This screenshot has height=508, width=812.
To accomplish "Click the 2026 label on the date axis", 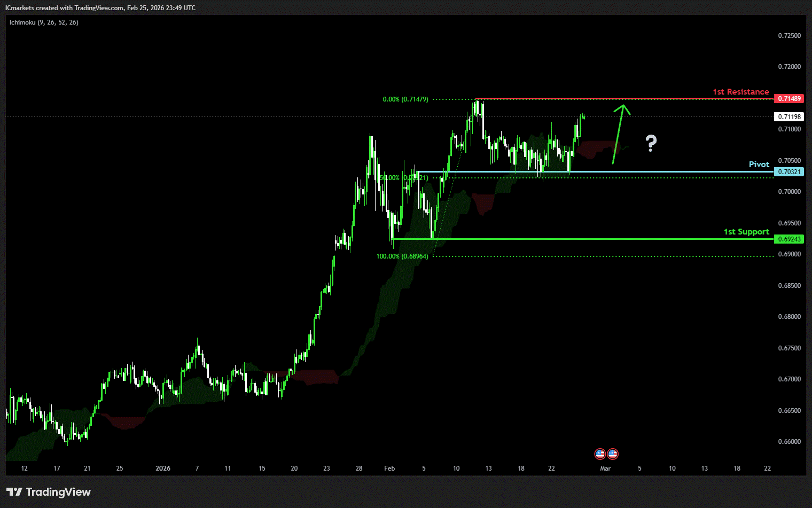I will point(163,468).
